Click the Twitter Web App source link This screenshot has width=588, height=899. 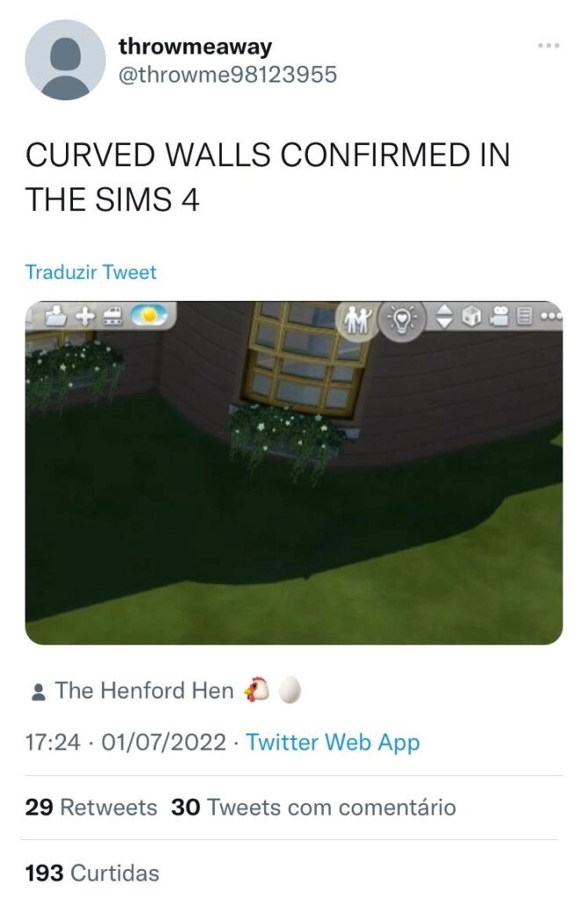(333, 742)
